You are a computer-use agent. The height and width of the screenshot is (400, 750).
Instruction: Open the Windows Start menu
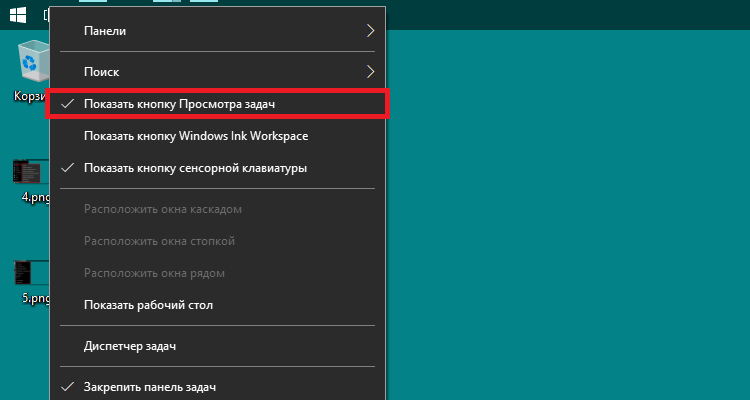coord(18,15)
